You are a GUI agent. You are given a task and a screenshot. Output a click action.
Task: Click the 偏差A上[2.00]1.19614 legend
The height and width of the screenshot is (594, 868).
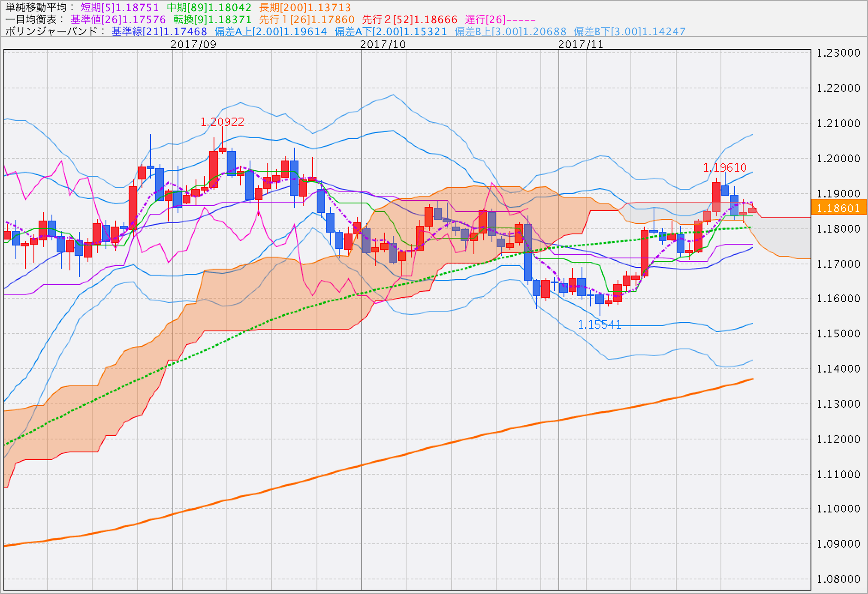coord(271,32)
